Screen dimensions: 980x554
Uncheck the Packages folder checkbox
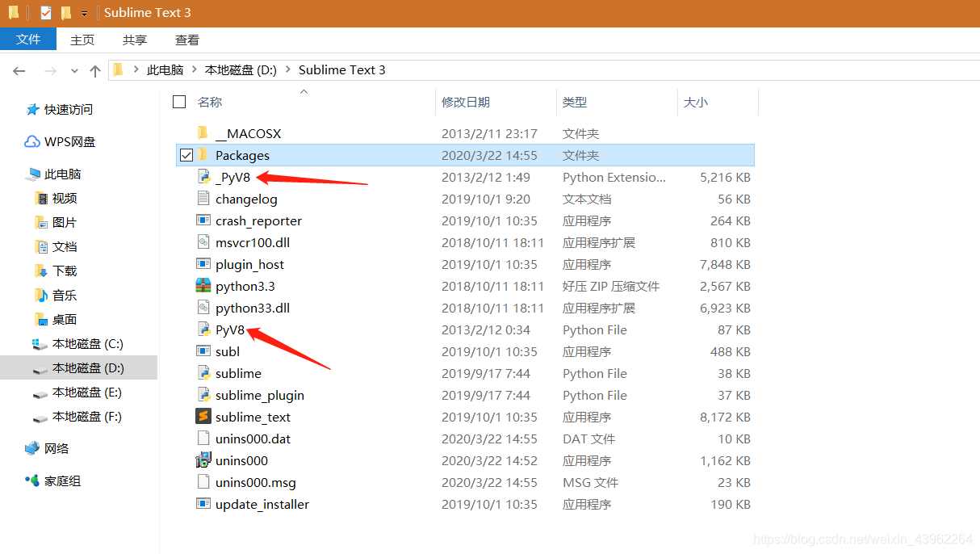[x=186, y=155]
